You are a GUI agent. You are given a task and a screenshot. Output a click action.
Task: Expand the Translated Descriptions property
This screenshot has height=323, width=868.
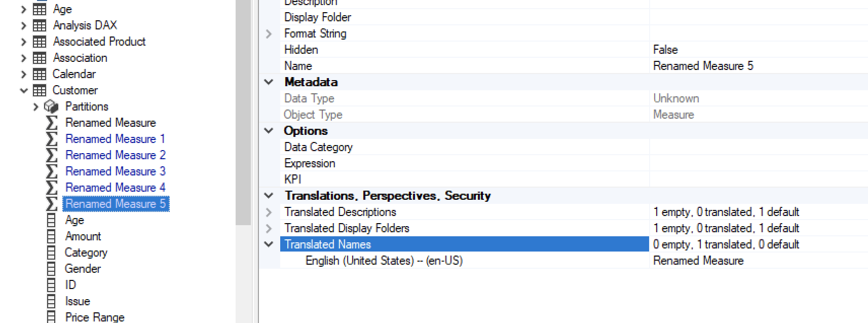(x=269, y=212)
